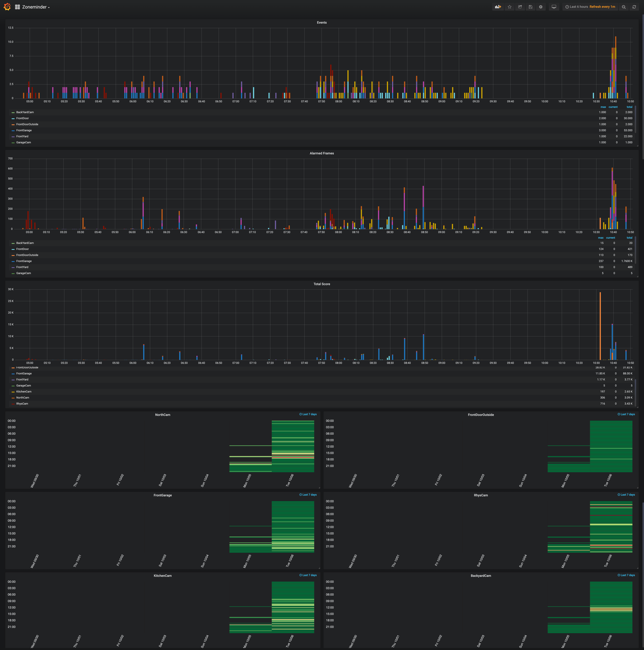Open the Share dashboard dialog
The height and width of the screenshot is (650, 644).
click(x=520, y=7)
